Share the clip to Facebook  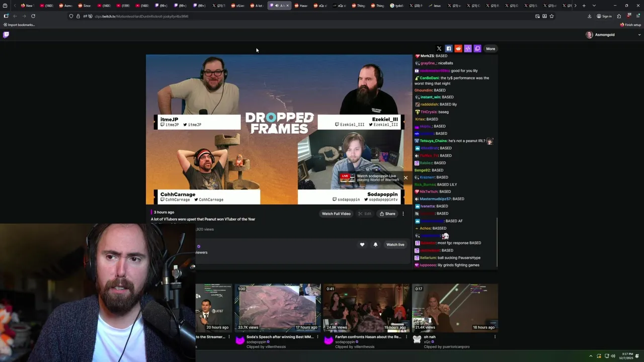(449, 49)
